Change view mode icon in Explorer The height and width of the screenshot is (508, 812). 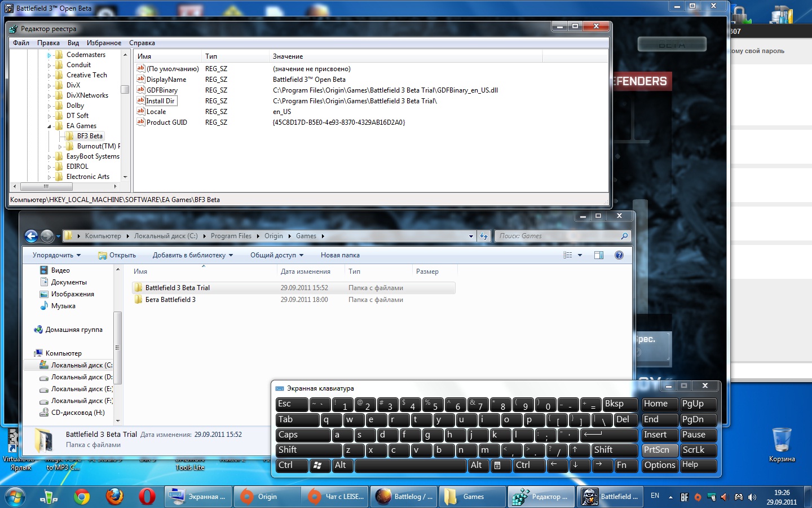(x=568, y=255)
